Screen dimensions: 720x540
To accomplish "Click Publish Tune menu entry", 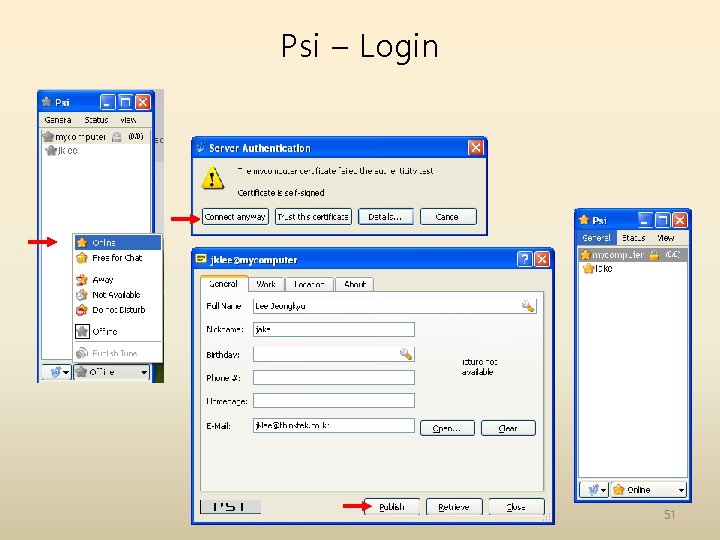I will click(118, 353).
